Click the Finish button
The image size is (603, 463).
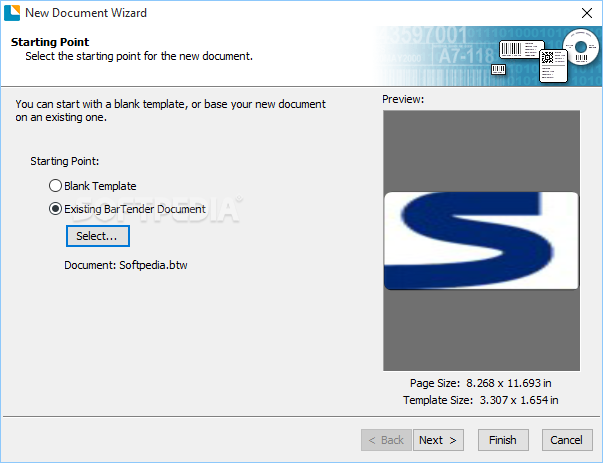503,440
